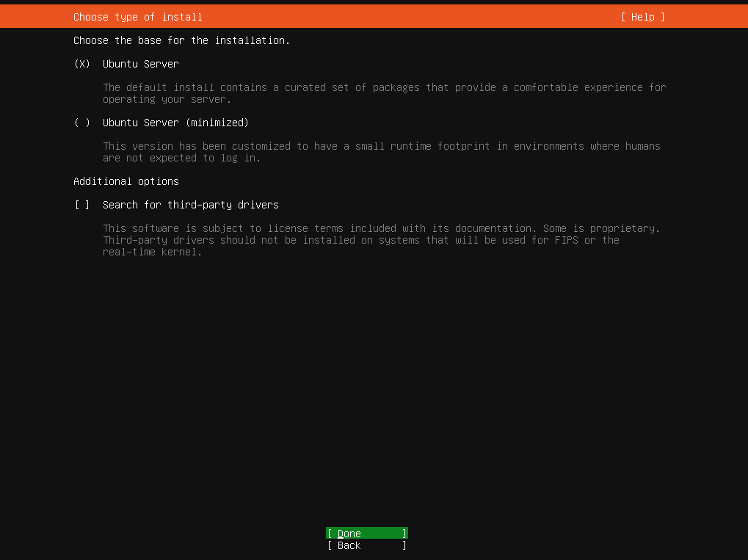The height and width of the screenshot is (560, 748).
Task: Click the 'Additional options' heading
Action: click(126, 181)
